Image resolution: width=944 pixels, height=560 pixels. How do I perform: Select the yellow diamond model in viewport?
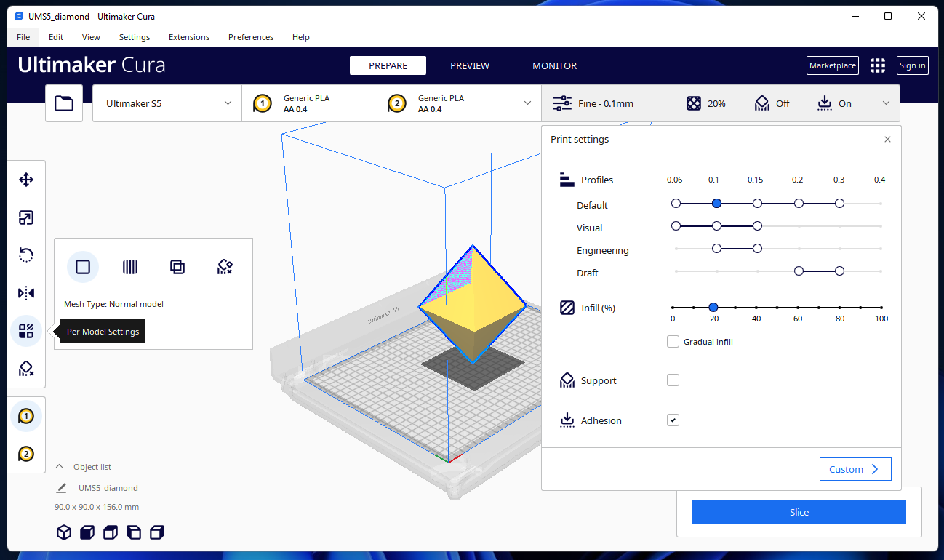472,305
